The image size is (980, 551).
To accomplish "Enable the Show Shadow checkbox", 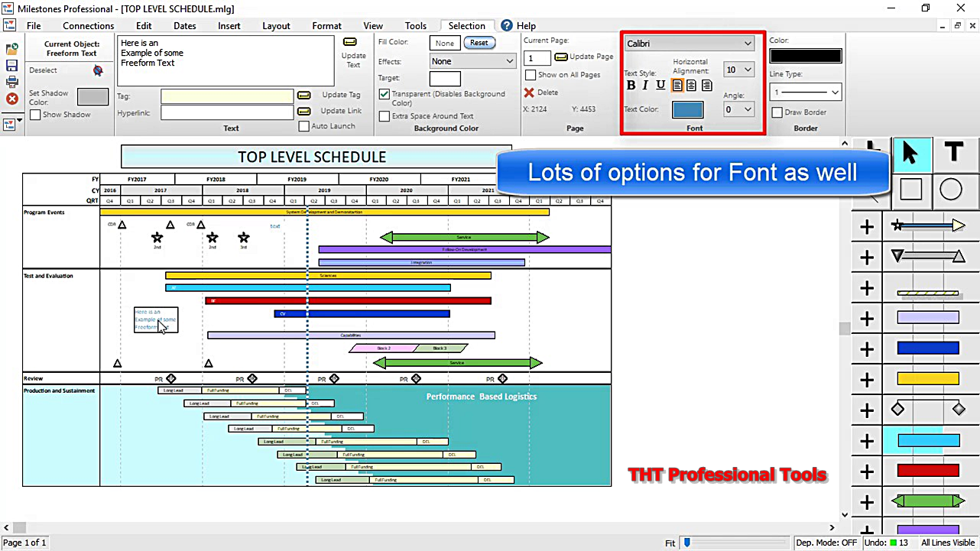I will 35,115.
